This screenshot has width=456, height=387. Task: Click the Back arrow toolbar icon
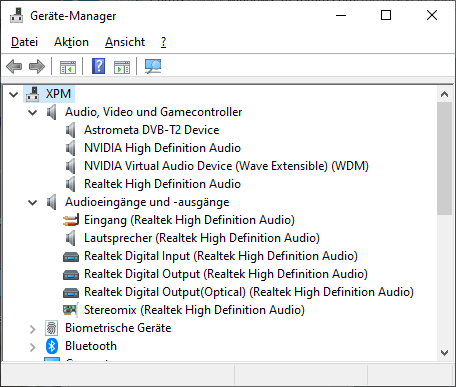pyautogui.click(x=14, y=66)
